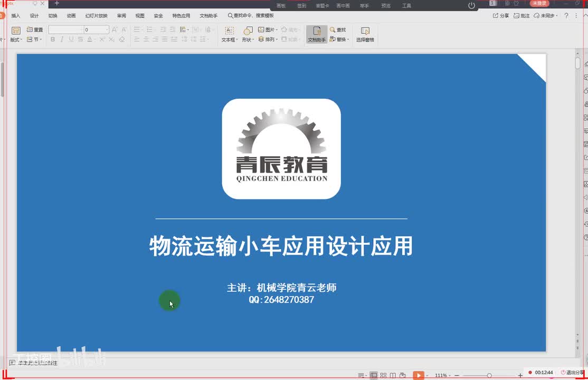The height and width of the screenshot is (380, 588).
Task: Open the font name dropdown
Action: [x=81, y=30]
